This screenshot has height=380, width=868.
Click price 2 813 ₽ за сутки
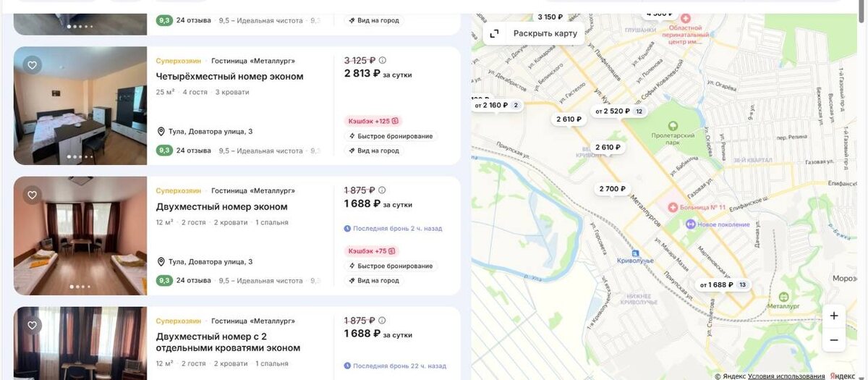[378, 74]
